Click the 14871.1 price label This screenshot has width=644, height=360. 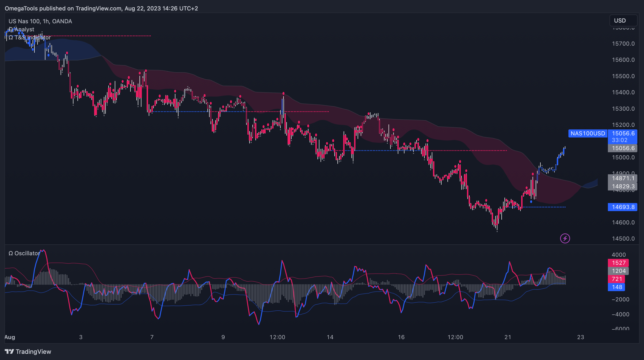(623, 178)
